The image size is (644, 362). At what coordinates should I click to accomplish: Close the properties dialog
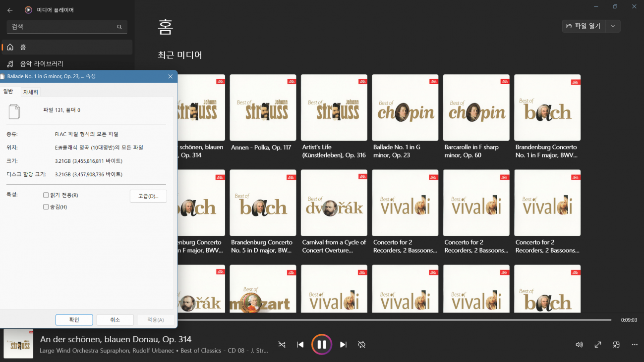[x=170, y=76]
